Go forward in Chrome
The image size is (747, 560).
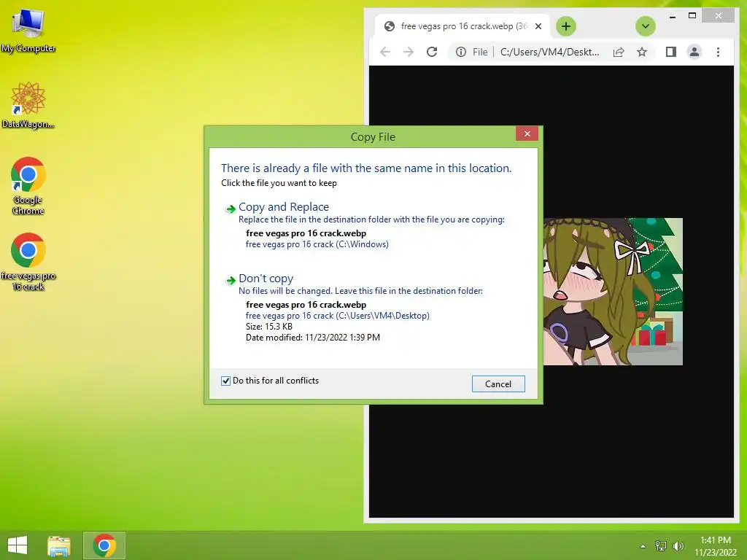tap(409, 52)
